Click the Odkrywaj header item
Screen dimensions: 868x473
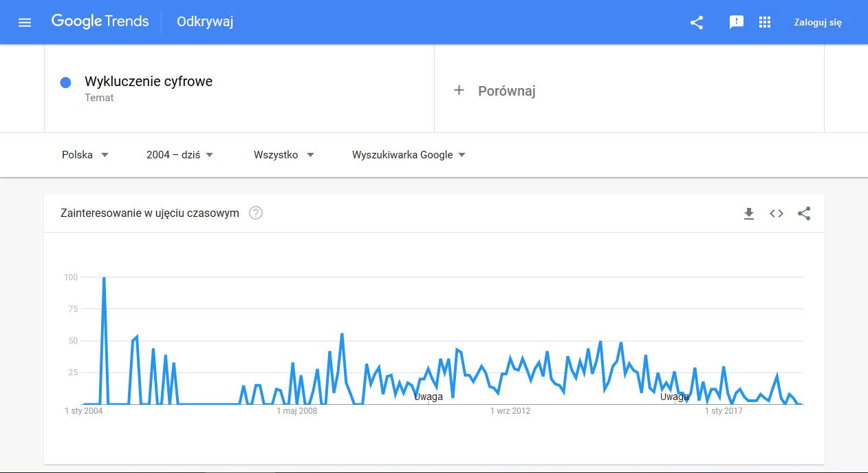click(205, 22)
